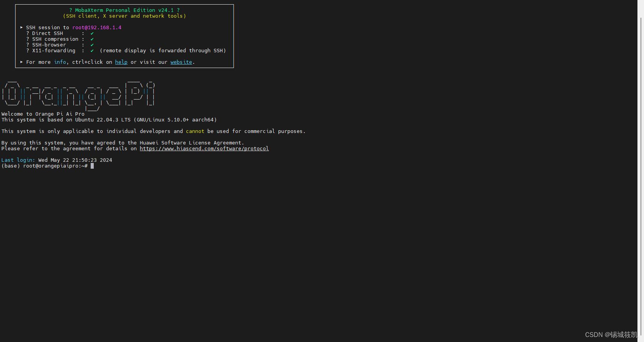Click the 'Wed May 22 21:50:23 2024' timestamp
This screenshot has height=342, width=644.
click(75, 160)
